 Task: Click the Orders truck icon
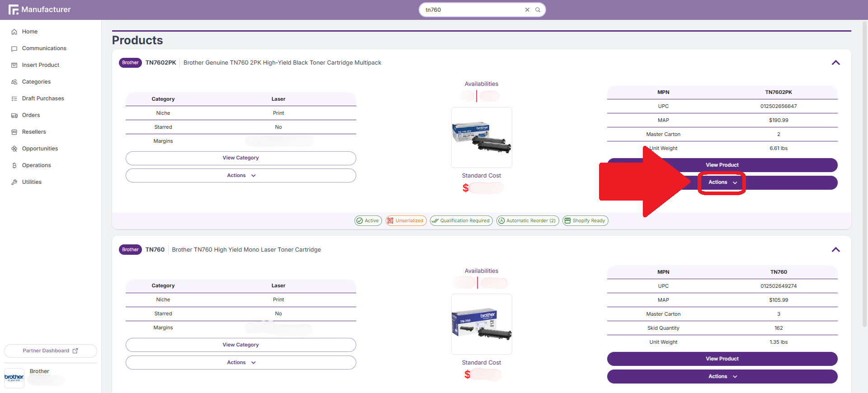pyautogui.click(x=14, y=115)
